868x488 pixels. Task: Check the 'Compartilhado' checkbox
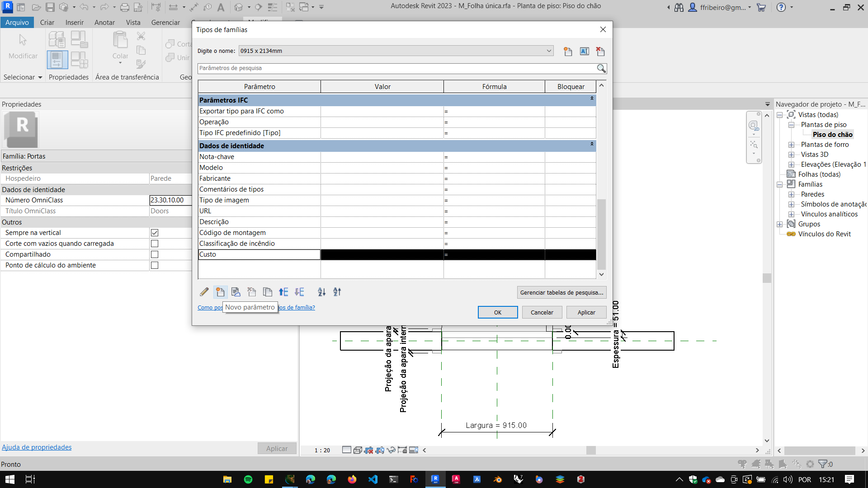[x=155, y=254]
